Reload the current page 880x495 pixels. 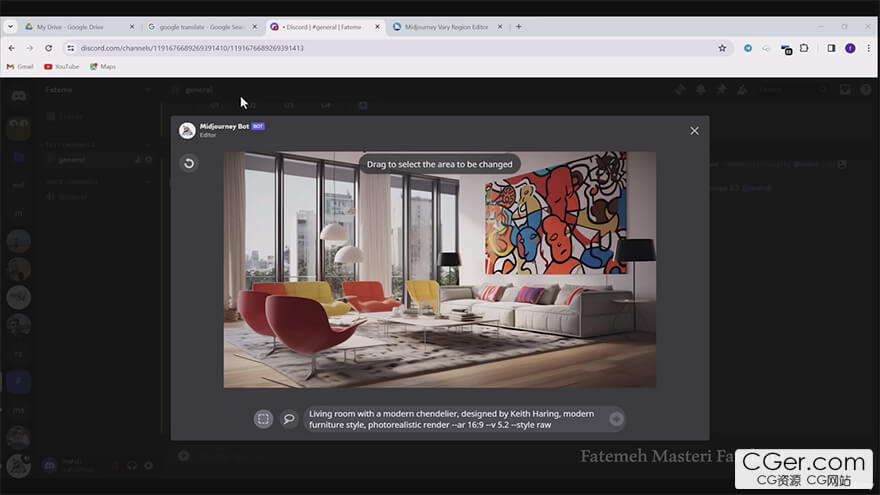[49, 48]
